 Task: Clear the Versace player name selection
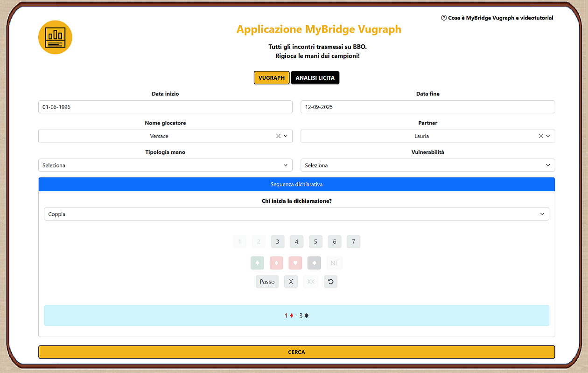(x=278, y=136)
